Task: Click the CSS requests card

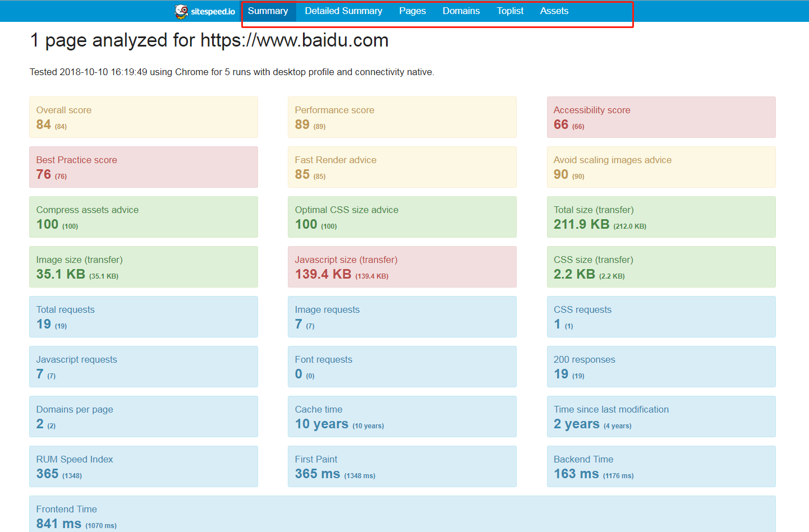Action: 661,317
